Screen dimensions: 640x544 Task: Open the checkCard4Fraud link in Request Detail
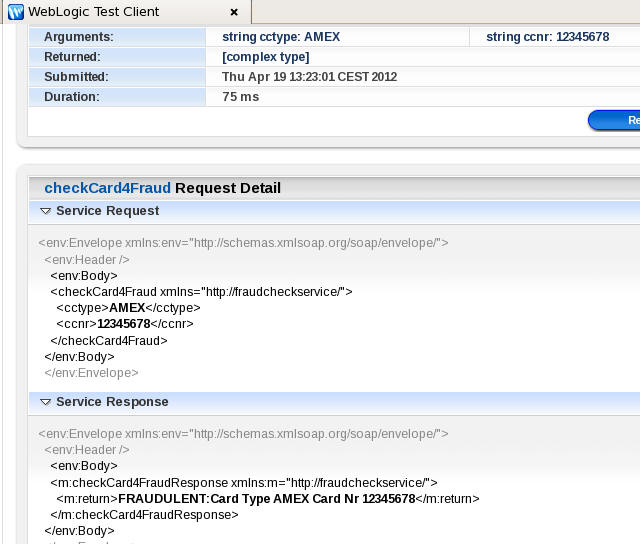coord(107,188)
